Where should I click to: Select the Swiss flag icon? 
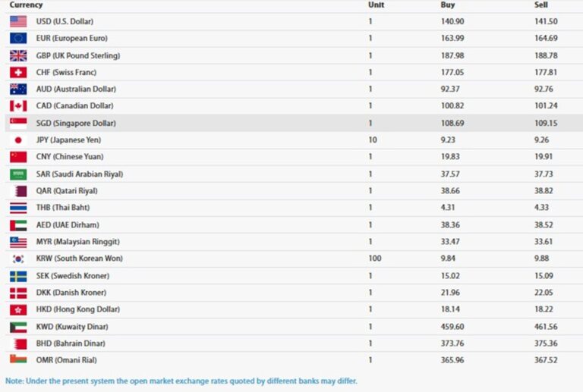(x=18, y=72)
